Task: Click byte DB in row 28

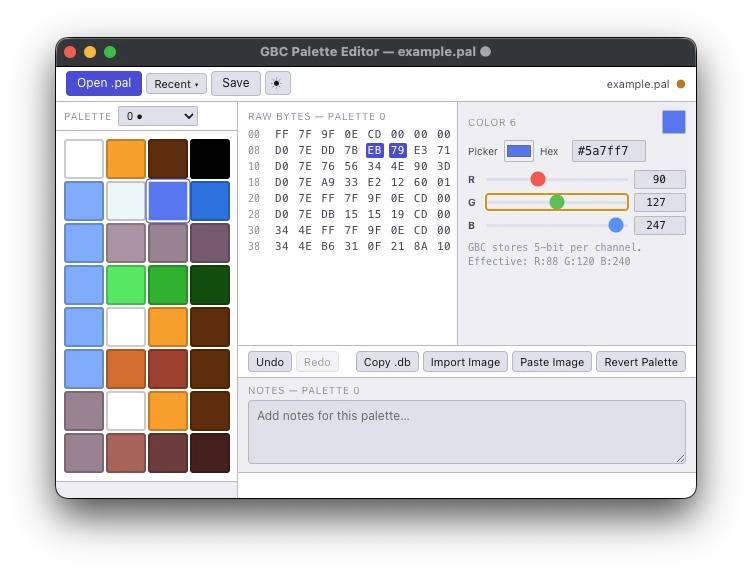Action: [x=328, y=214]
